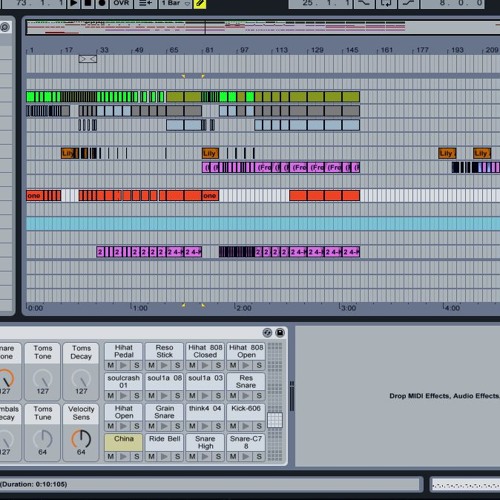Viewport: 500px width, 500px height.
Task: Click the clip overview in status bar
Action: (x=466, y=485)
